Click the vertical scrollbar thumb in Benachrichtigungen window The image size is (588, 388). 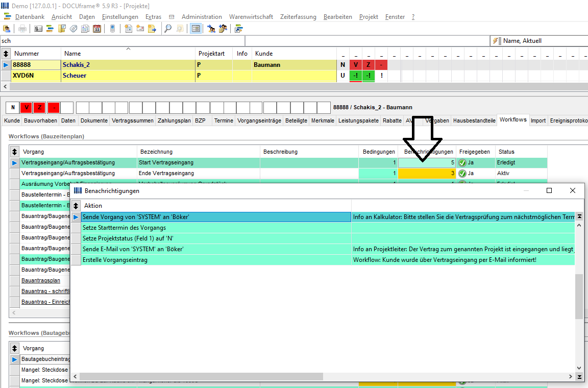[579, 297]
